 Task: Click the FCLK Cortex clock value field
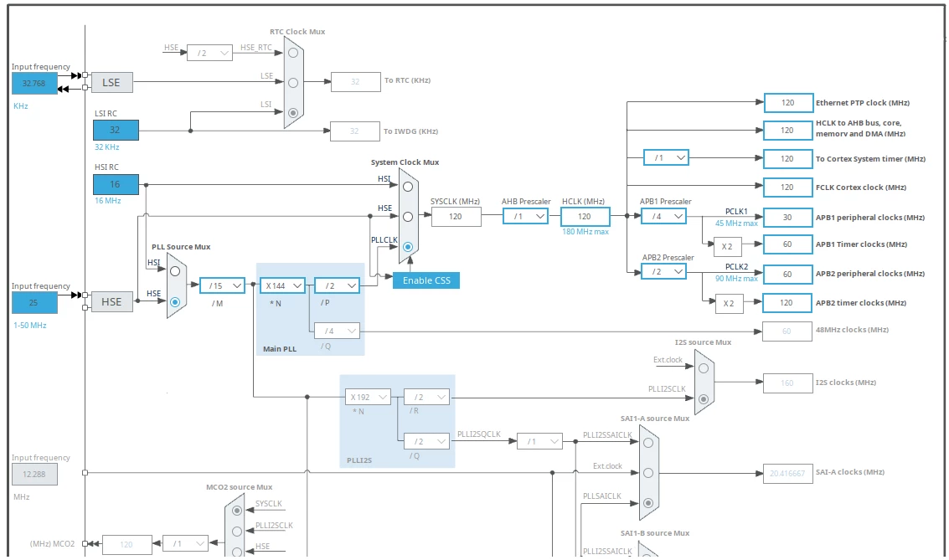(x=787, y=187)
